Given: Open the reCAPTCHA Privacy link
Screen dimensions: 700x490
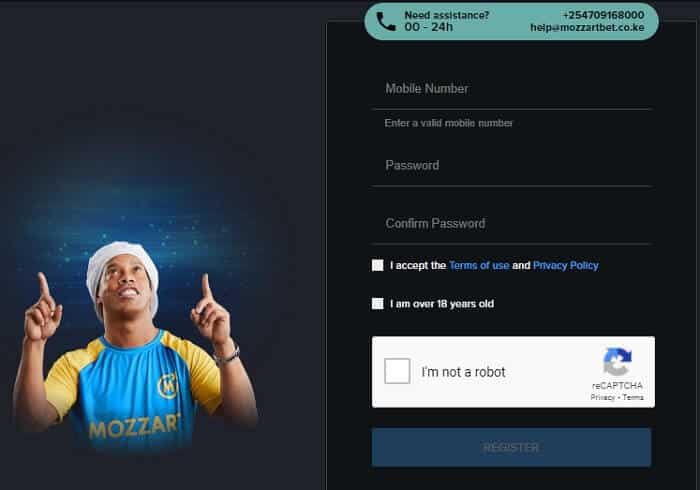Looking at the screenshot, I should [x=603, y=398].
